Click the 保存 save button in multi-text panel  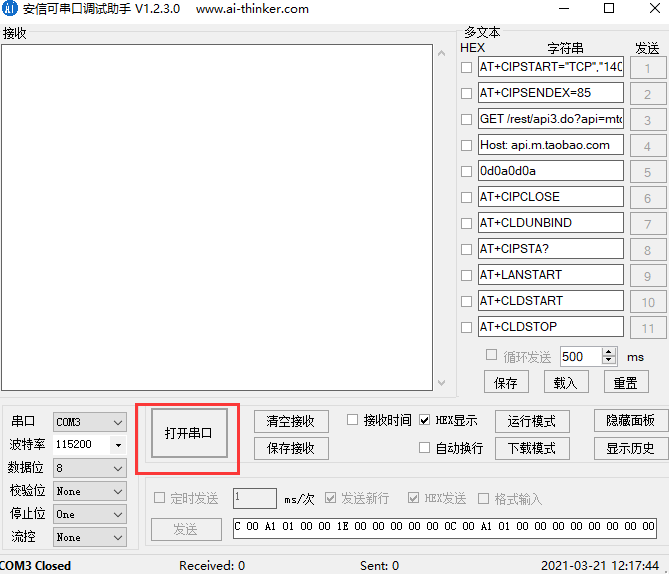[506, 382]
